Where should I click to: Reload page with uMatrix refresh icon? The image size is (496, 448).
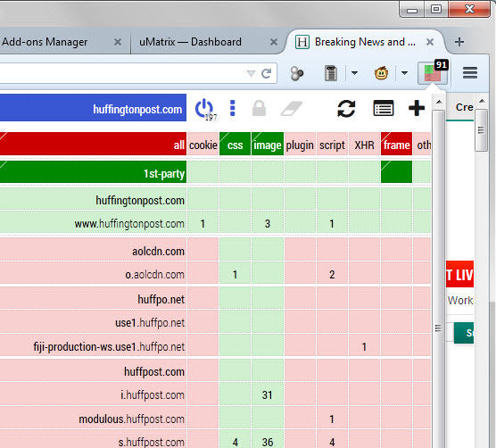(346, 108)
